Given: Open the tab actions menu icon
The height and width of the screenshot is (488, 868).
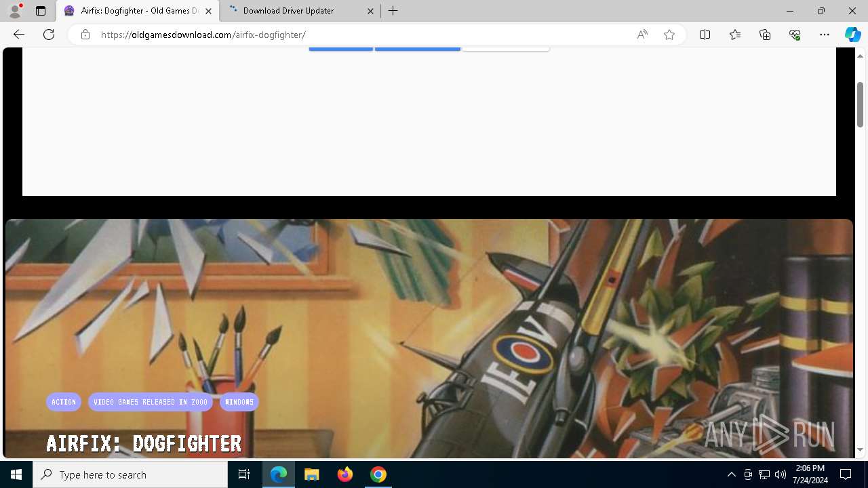Looking at the screenshot, I should coord(41,11).
